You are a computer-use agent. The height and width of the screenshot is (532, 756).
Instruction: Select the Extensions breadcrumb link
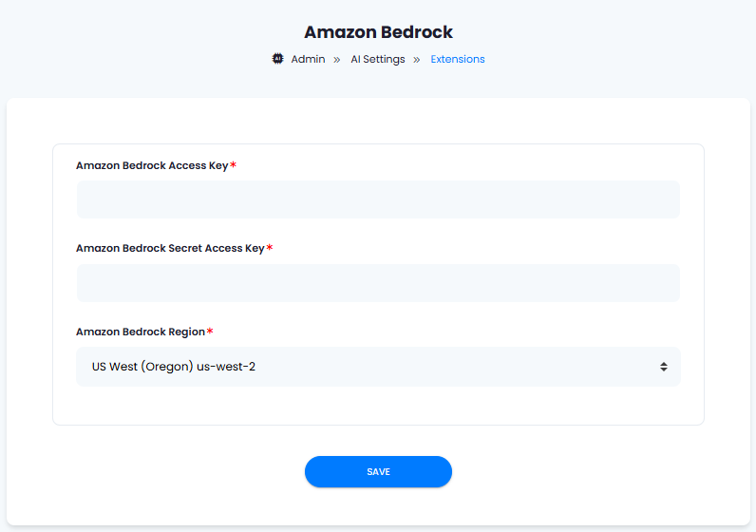pyautogui.click(x=458, y=59)
